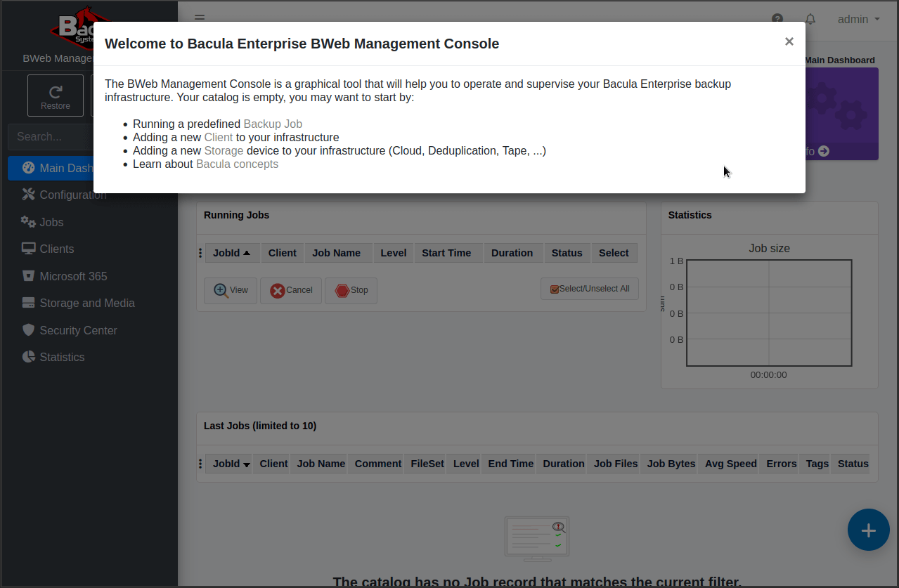Show notifications with the bell icon
This screenshot has height=588, width=899.
click(810, 19)
